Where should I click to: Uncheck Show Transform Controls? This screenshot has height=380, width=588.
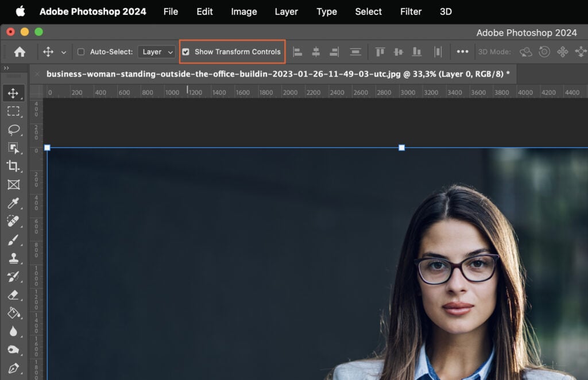tap(185, 51)
